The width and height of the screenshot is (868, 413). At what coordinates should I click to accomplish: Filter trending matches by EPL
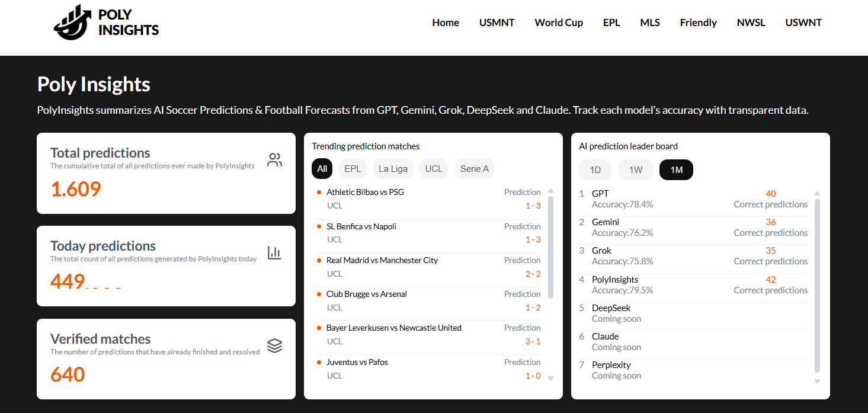353,169
